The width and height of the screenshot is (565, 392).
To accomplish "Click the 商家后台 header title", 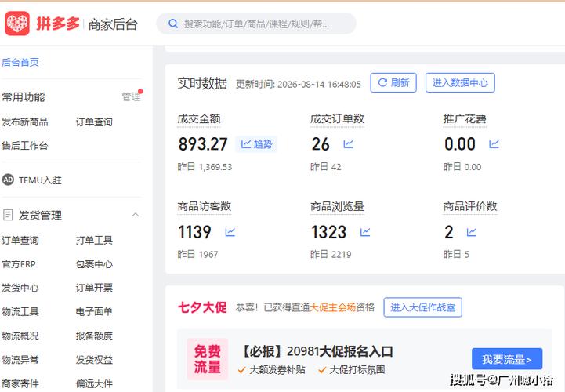I will pos(113,24).
